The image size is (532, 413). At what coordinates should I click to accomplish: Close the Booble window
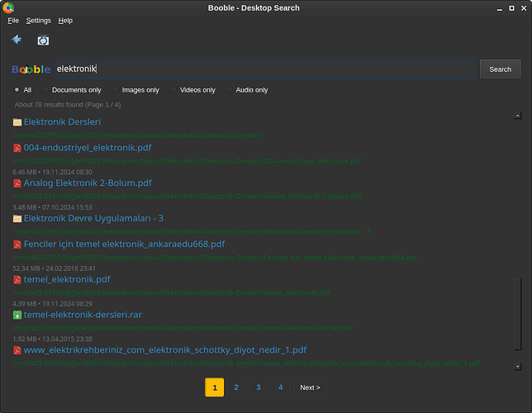524,8
